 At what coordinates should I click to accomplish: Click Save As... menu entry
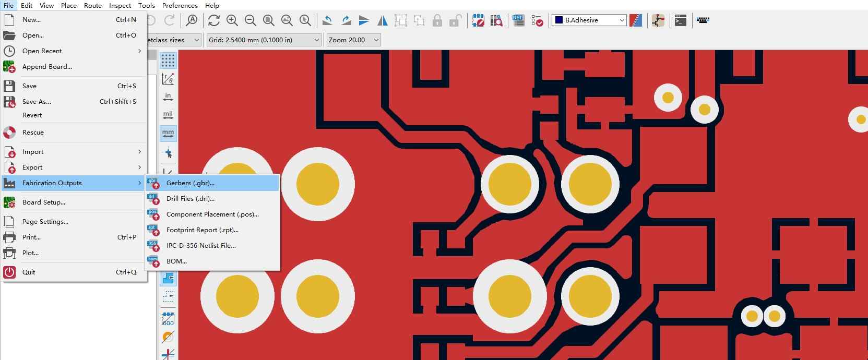tap(74, 101)
